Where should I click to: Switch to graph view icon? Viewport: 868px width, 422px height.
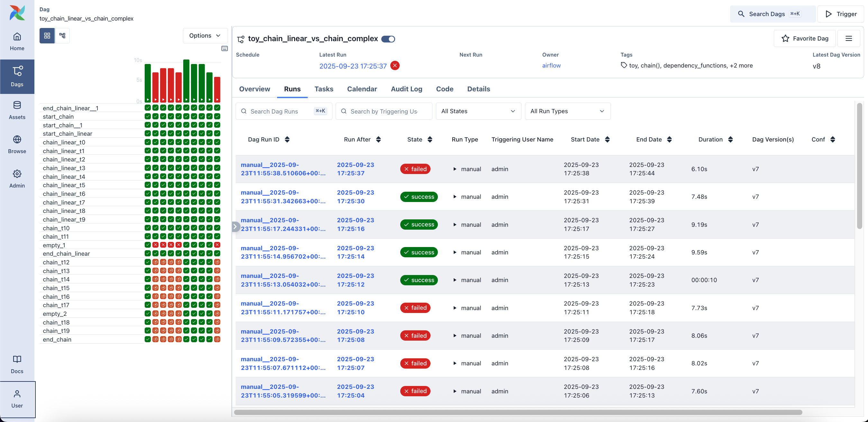(62, 35)
